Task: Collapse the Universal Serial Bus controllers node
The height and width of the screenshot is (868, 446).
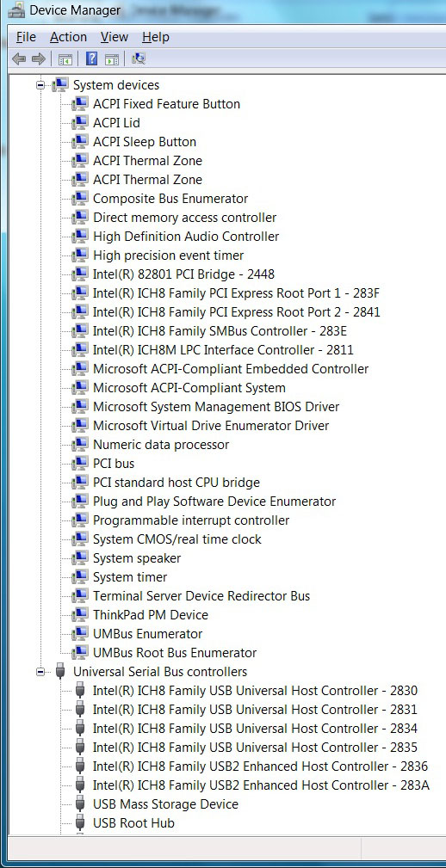Action: [40, 672]
